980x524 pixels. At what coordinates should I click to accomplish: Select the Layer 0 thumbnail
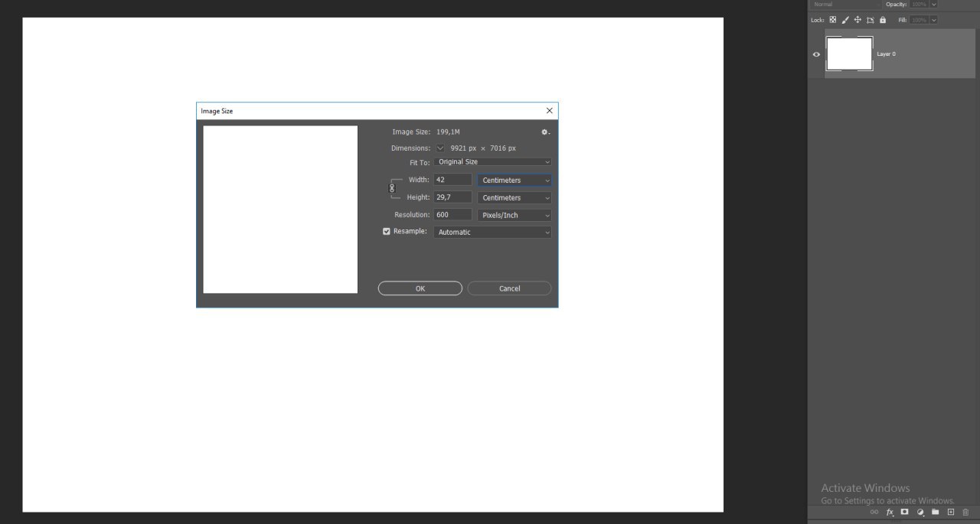click(x=849, y=54)
